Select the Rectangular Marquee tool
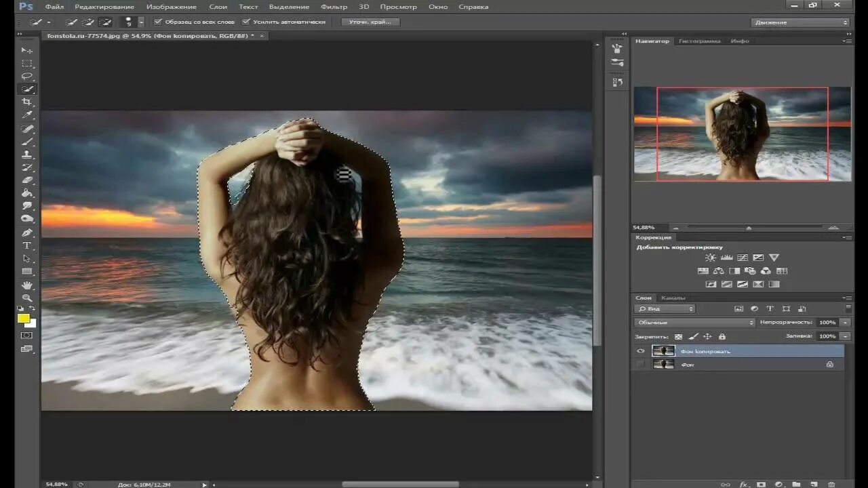Viewport: 868px width, 488px height. [27, 63]
